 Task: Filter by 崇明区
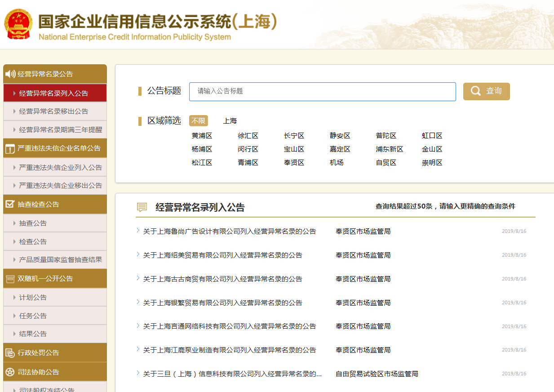(432, 163)
